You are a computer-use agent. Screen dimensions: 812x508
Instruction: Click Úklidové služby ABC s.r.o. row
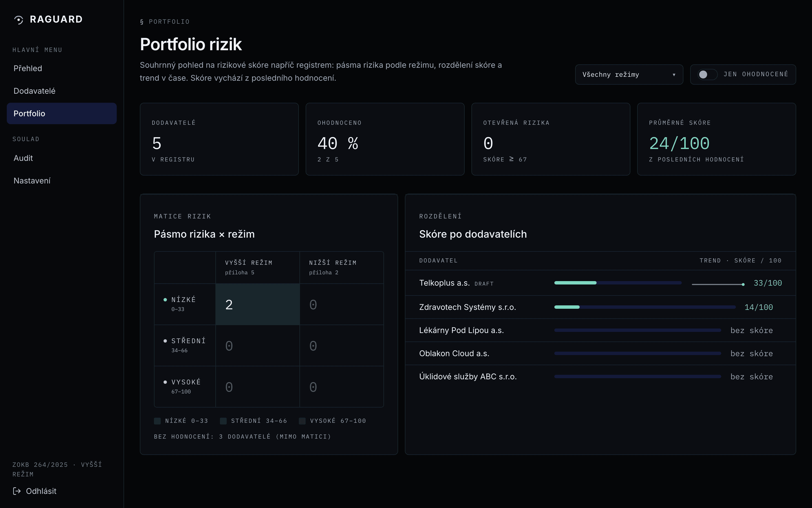point(600,377)
